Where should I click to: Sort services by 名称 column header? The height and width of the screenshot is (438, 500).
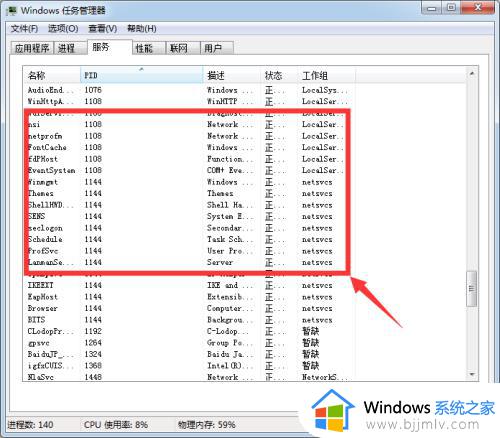pos(52,75)
